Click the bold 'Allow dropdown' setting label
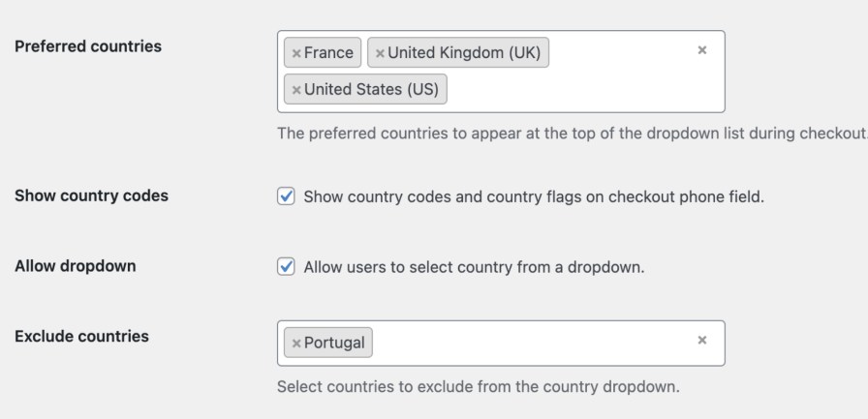This screenshot has height=419, width=868. pyautogui.click(x=75, y=266)
